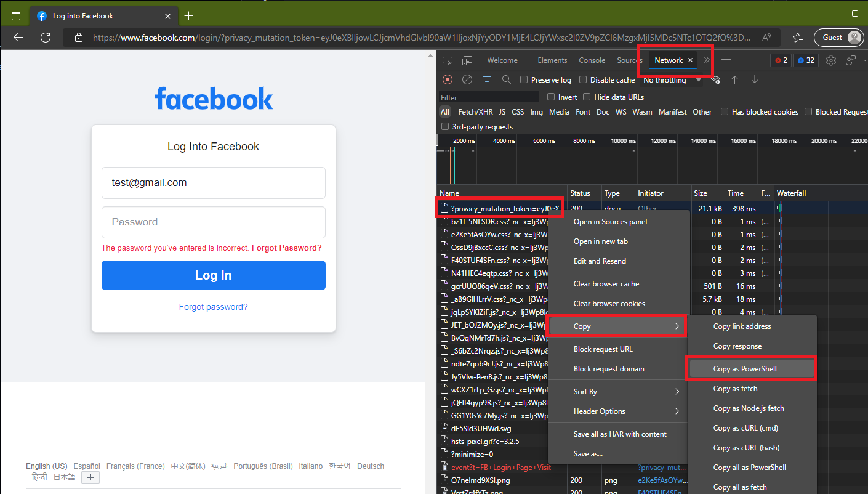
Task: Expand the Copy submenu
Action: coord(617,326)
